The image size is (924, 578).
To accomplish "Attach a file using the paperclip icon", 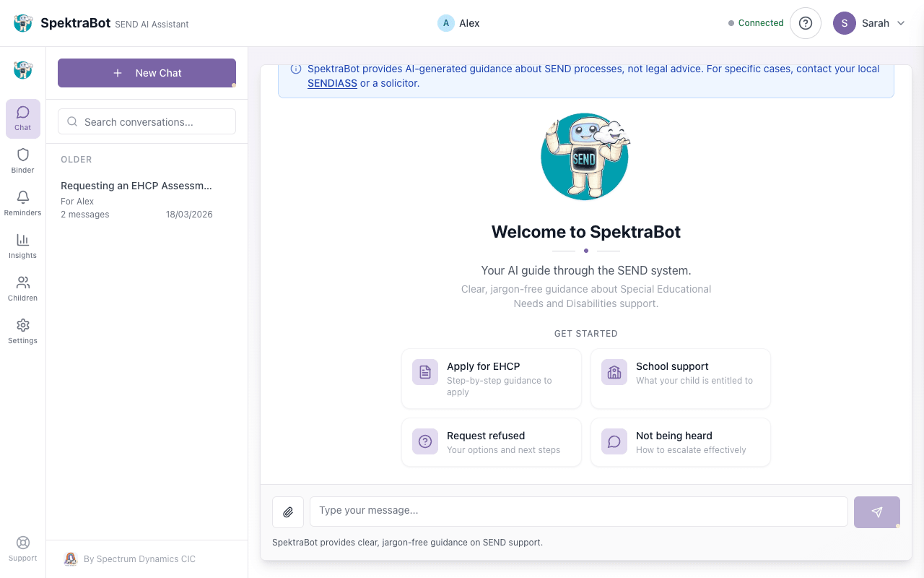I will tap(288, 512).
